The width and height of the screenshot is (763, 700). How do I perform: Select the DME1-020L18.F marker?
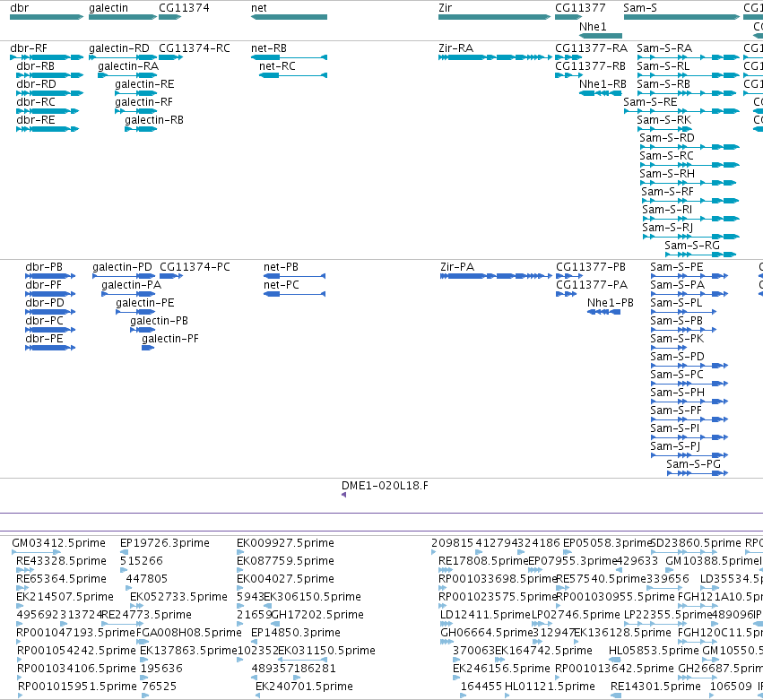pos(344,495)
